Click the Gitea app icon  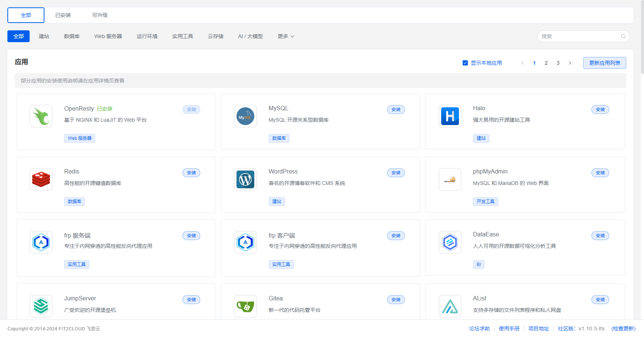245,306
